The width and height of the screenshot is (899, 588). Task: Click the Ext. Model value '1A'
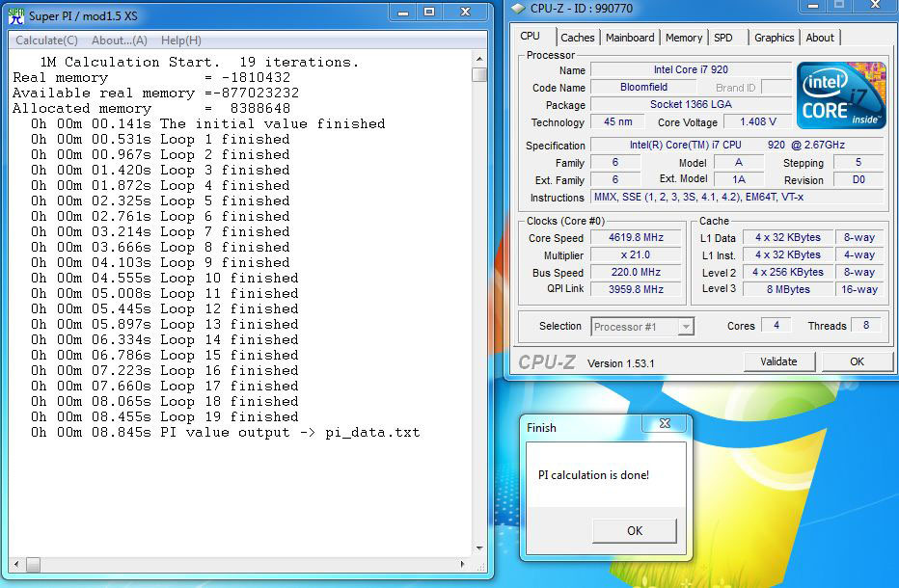tap(739, 180)
